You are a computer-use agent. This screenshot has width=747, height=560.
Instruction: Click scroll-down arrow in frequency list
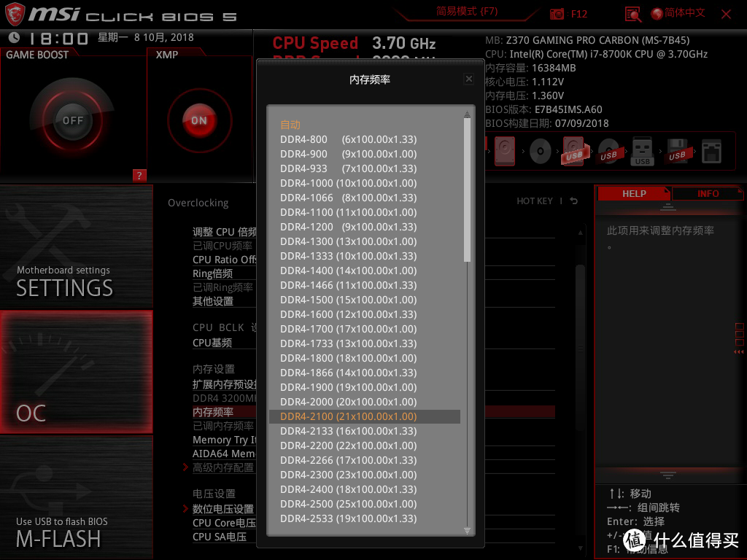point(467,531)
